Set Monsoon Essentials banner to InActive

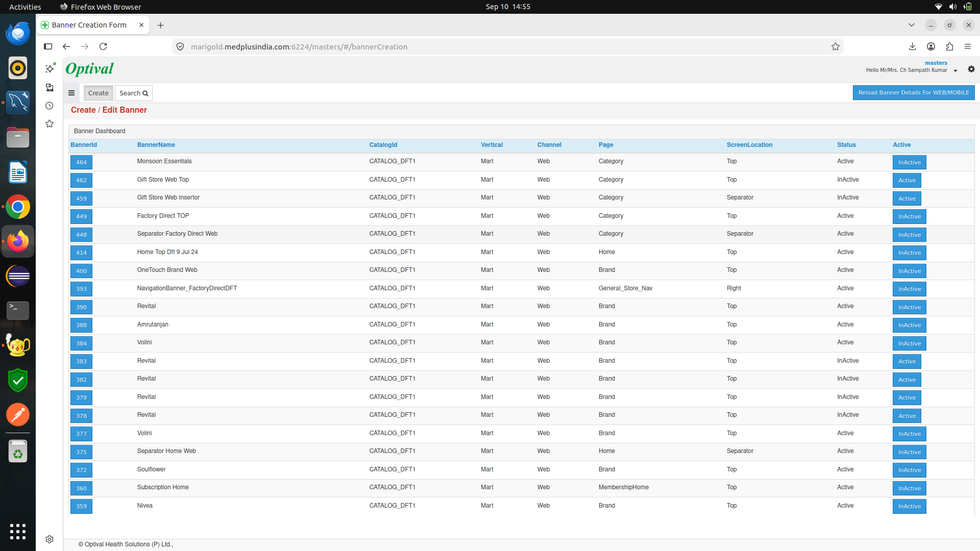pos(909,162)
